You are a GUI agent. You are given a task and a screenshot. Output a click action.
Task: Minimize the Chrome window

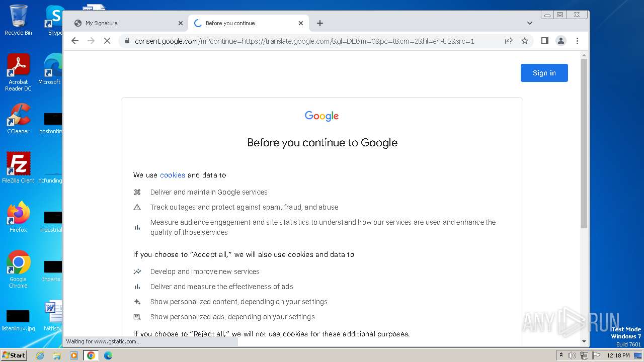[x=547, y=15]
